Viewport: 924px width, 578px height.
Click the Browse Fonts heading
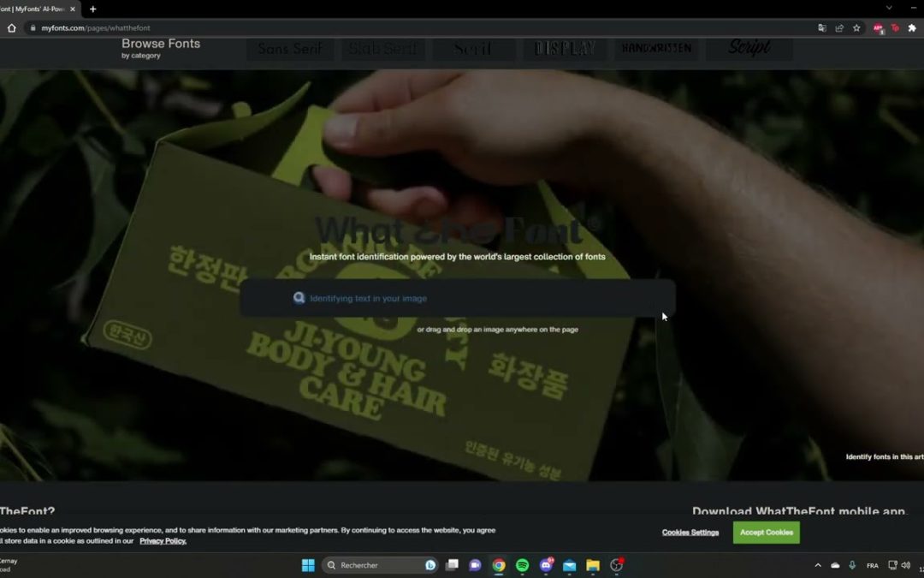pos(161,44)
